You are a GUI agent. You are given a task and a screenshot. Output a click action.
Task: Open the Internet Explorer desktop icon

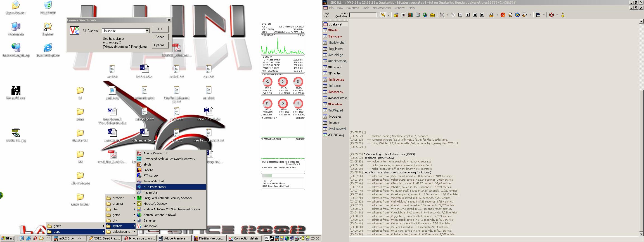(48, 48)
